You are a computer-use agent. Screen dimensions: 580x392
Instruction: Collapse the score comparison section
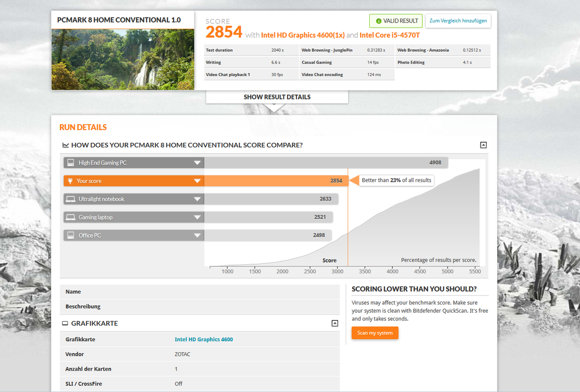[483, 145]
